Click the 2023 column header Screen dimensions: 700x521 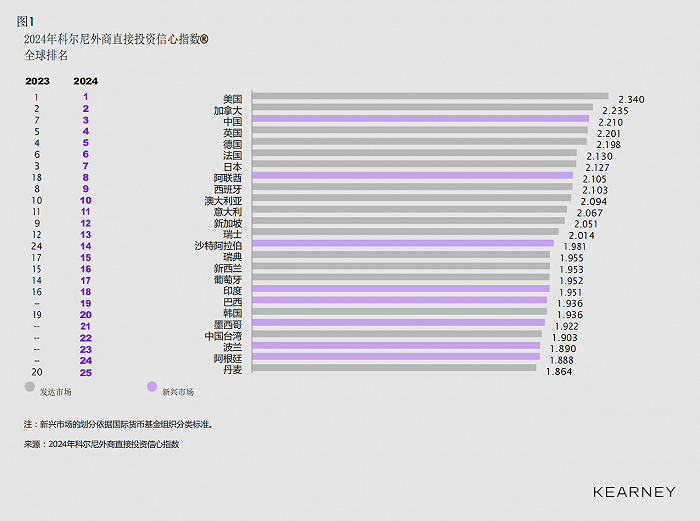point(38,81)
